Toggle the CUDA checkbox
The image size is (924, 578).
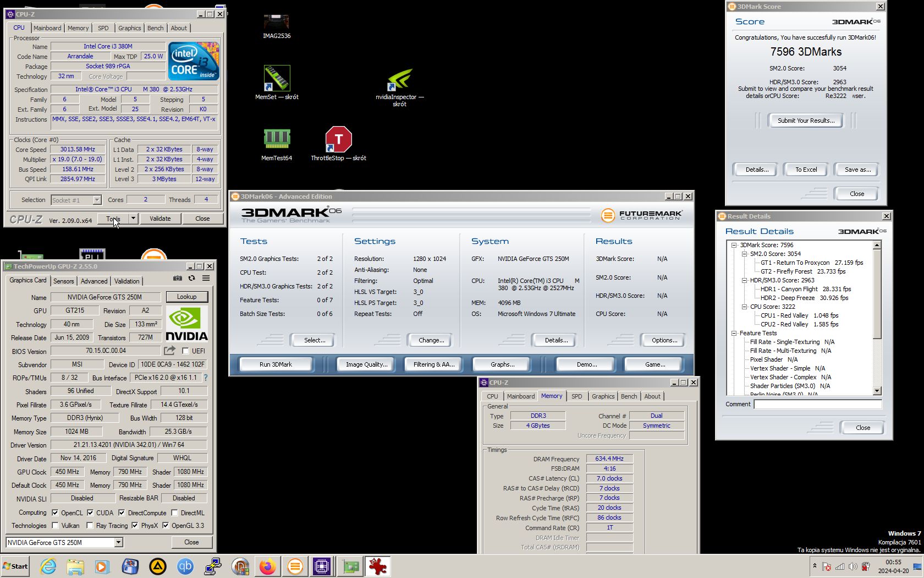pyautogui.click(x=90, y=512)
